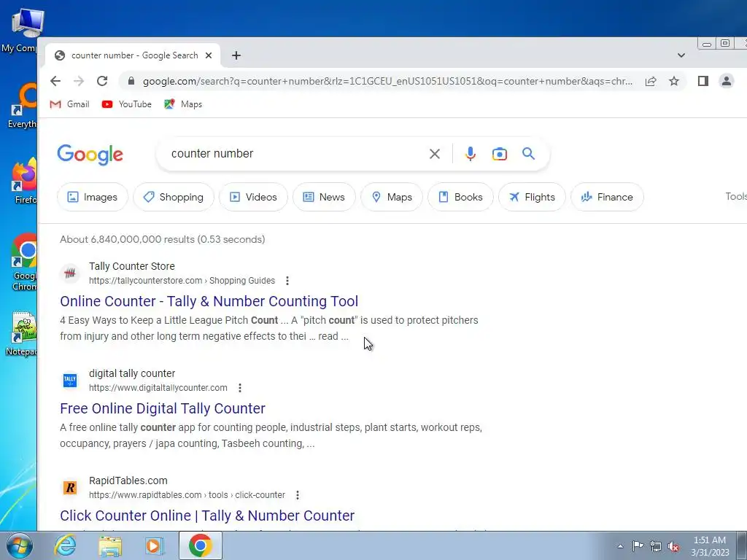Switch to Videos results
The width and height of the screenshot is (747, 560).
[253, 197]
